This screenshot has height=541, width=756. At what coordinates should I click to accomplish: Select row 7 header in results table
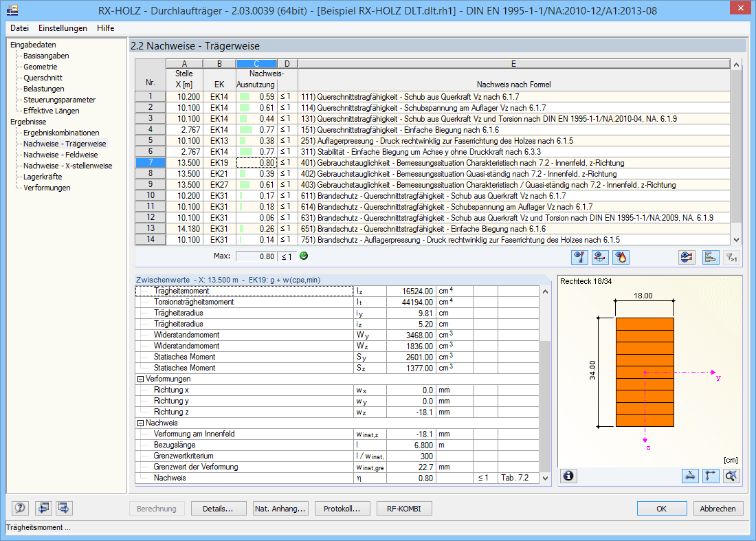point(151,162)
